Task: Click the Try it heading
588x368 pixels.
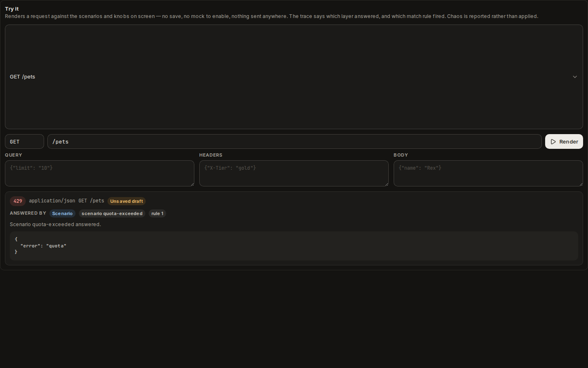Action: tap(12, 9)
